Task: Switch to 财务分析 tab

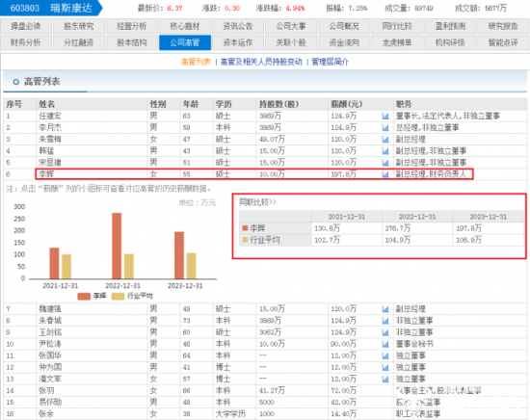Action: click(26, 42)
